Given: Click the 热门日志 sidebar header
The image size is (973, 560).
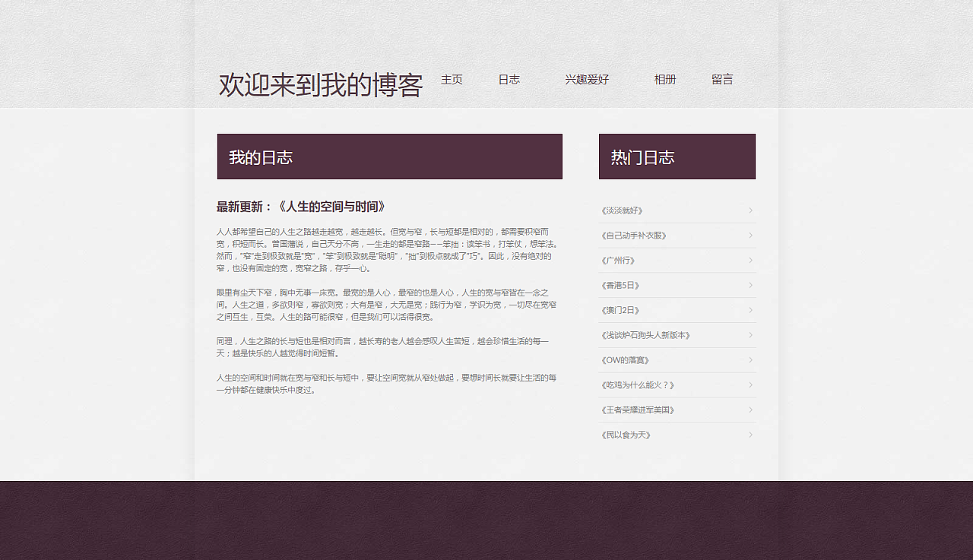Looking at the screenshot, I should point(677,157).
